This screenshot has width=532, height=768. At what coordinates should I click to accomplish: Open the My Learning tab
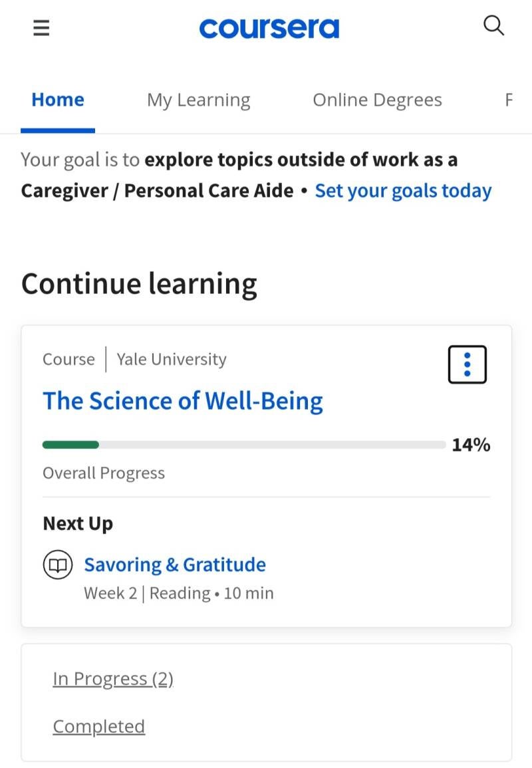[198, 100]
